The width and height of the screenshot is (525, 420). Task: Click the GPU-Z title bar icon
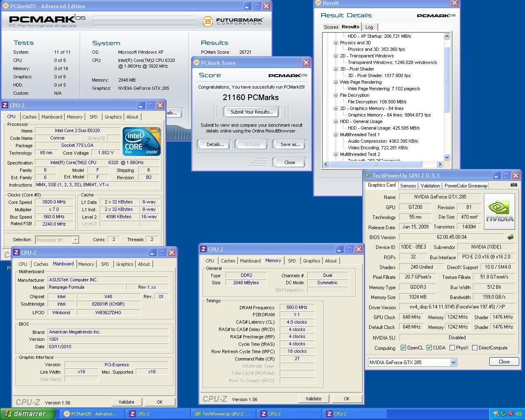click(368, 176)
